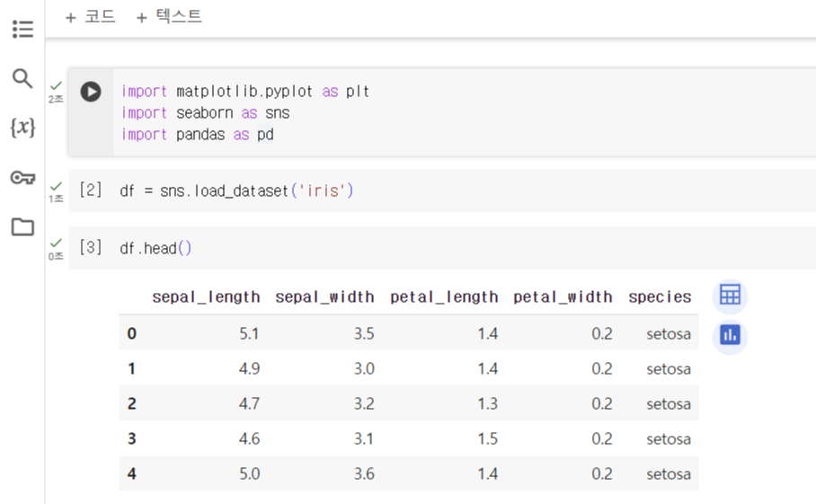The image size is (816, 504).
Task: Select the sepal_width column header
Action: click(x=324, y=297)
